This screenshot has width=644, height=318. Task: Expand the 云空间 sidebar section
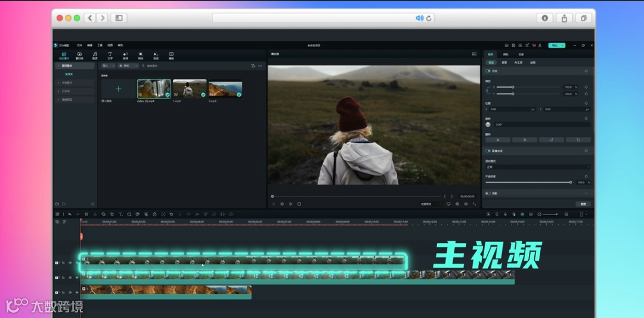pos(75,91)
